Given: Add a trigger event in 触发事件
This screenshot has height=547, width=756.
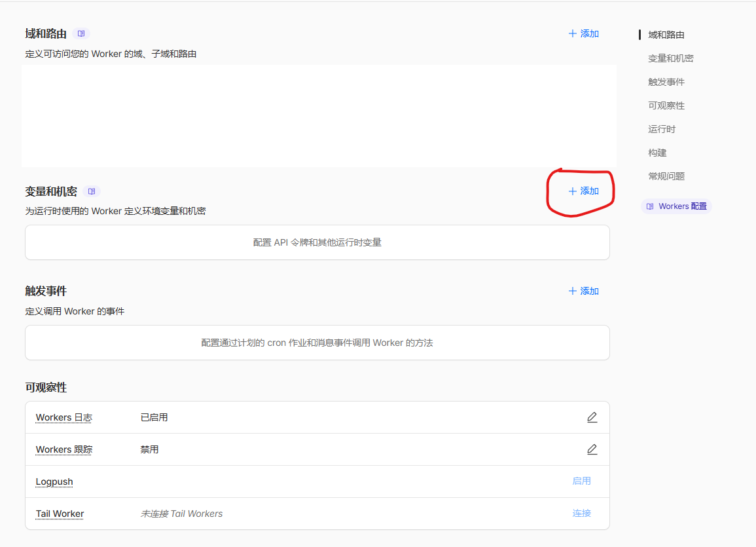Looking at the screenshot, I should point(583,291).
